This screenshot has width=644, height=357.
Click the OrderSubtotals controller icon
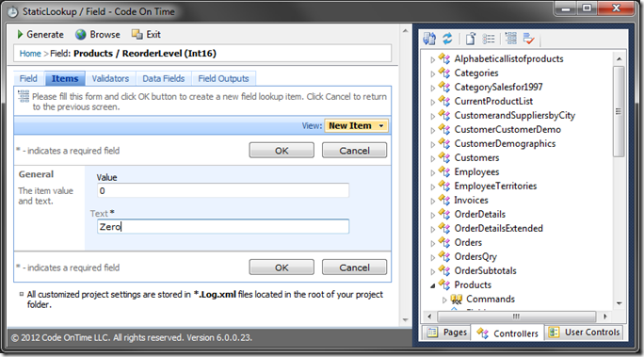(x=444, y=270)
